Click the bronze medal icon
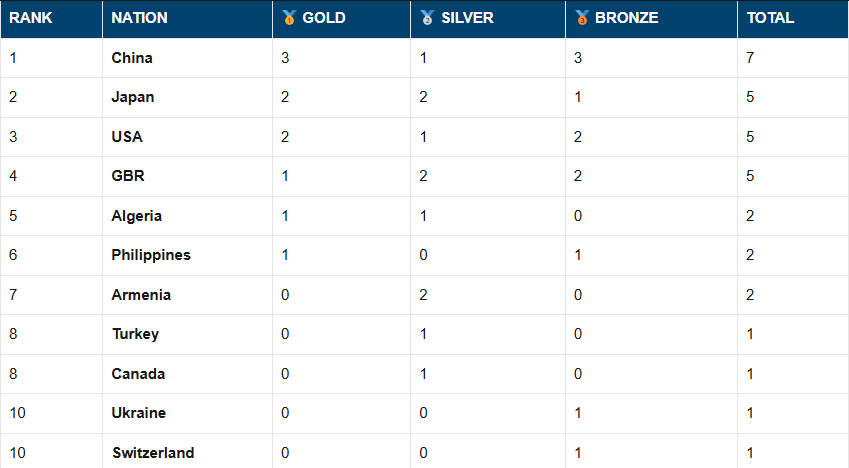The image size is (849, 468). tap(582, 18)
